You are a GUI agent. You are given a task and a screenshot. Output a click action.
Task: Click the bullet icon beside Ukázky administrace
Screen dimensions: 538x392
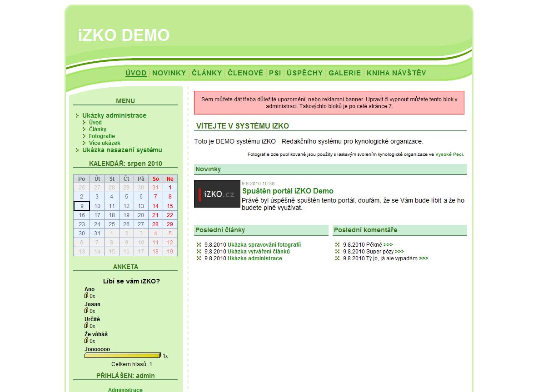[77, 115]
